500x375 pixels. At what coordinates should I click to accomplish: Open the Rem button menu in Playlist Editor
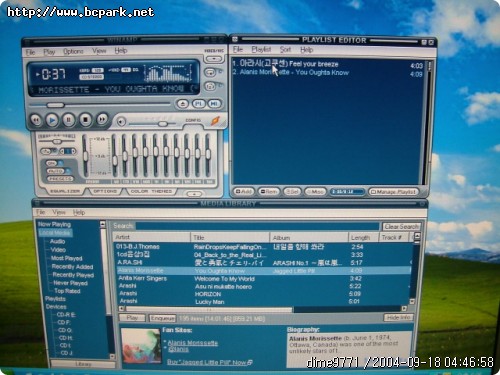pos(268,192)
